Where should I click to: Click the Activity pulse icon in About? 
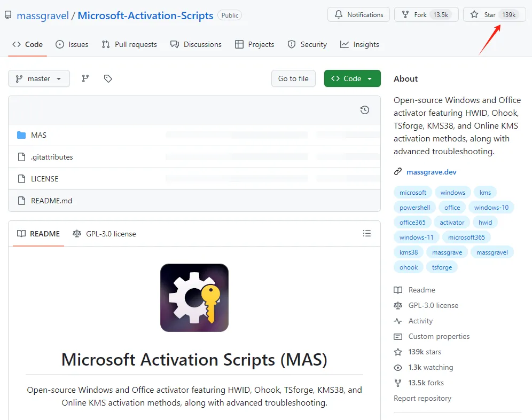click(x=398, y=321)
